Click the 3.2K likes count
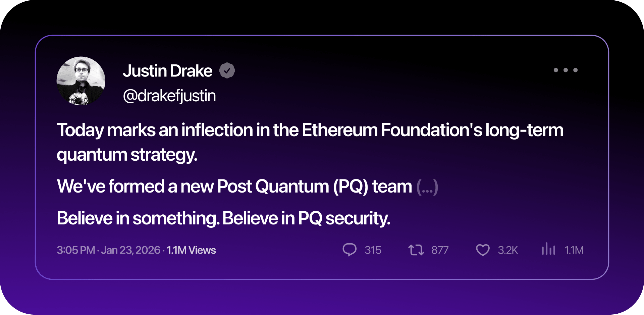This screenshot has height=315, width=644. tap(508, 250)
